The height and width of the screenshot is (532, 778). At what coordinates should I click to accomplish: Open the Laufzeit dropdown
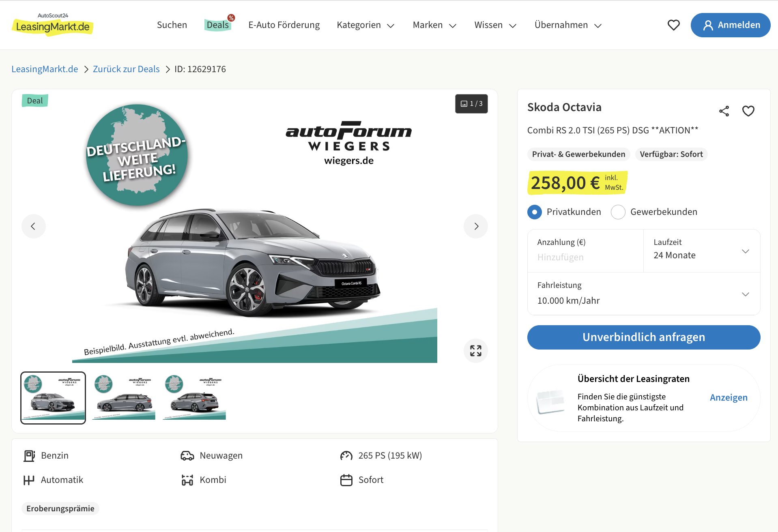(701, 251)
